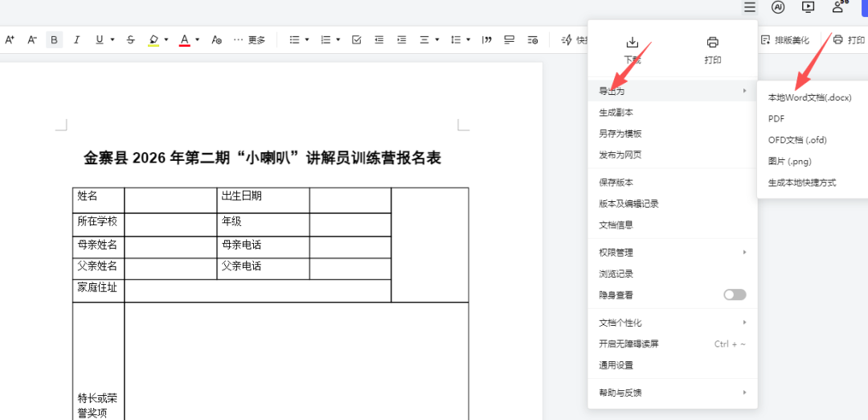
Task: Click the paragraph highlight block icon
Action: point(510,40)
